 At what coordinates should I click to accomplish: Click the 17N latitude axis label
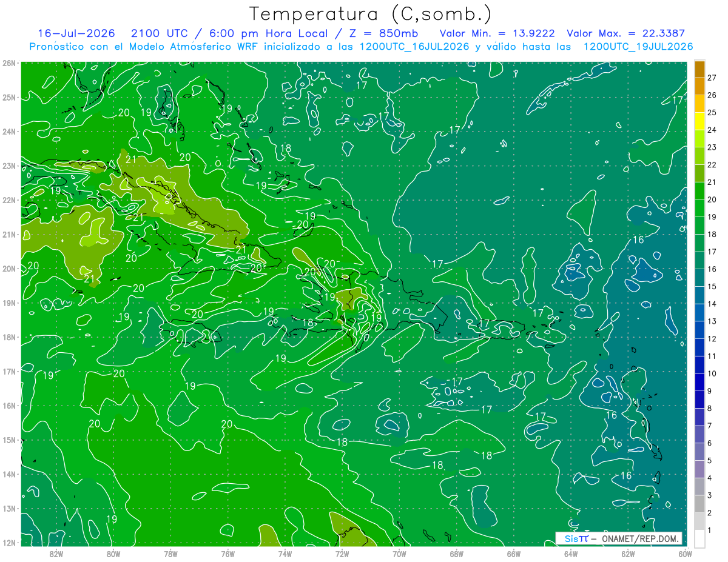8,371
